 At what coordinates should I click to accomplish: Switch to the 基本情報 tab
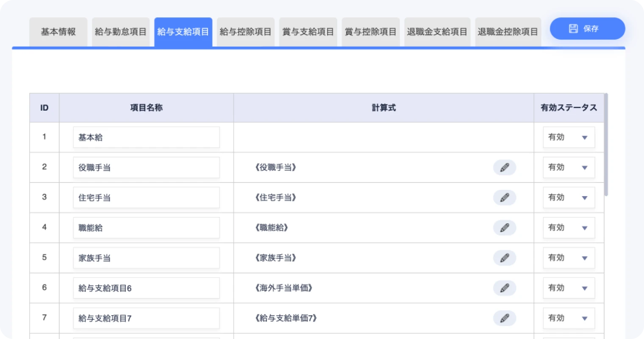58,32
